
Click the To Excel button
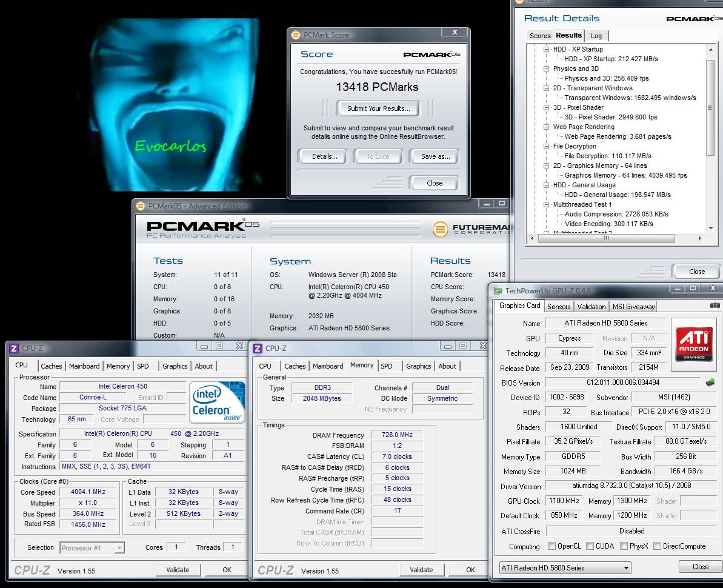379,156
